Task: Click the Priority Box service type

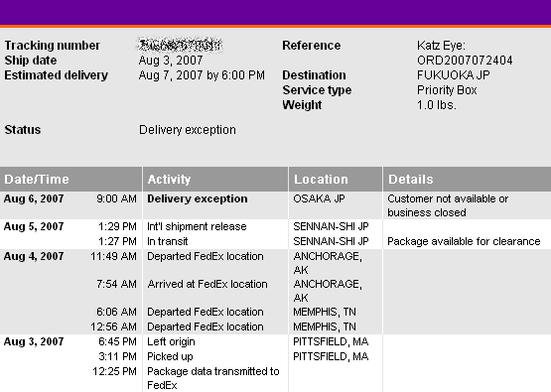Action: (447, 90)
